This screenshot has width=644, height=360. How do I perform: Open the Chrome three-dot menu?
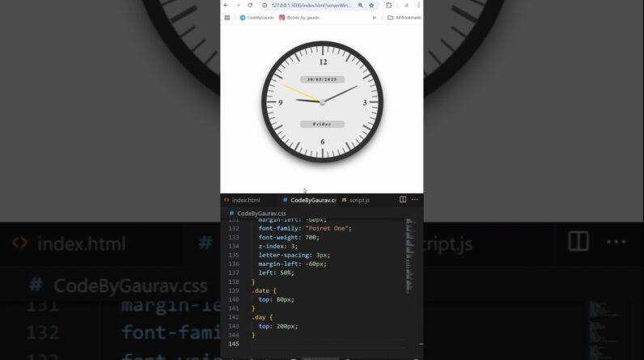418,6
